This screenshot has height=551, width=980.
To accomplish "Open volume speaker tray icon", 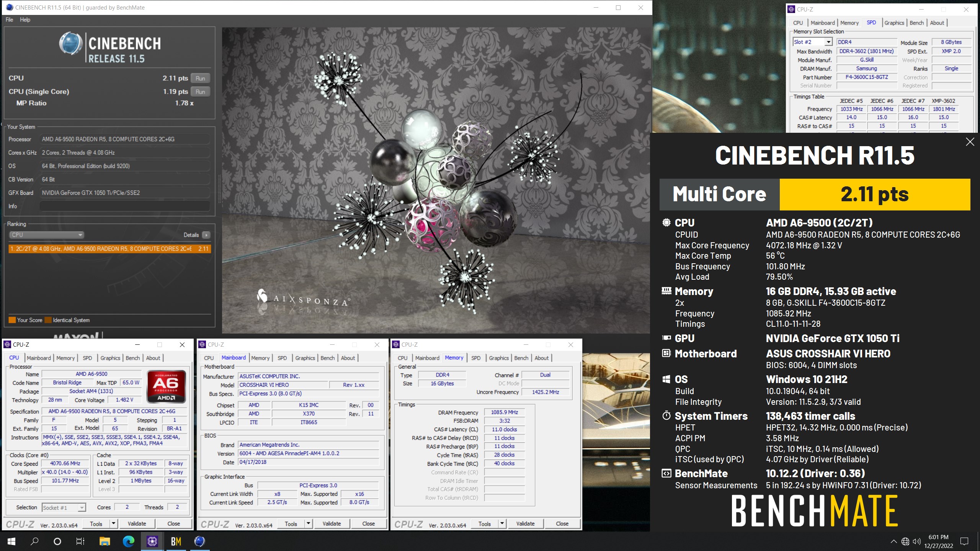I will coord(917,541).
